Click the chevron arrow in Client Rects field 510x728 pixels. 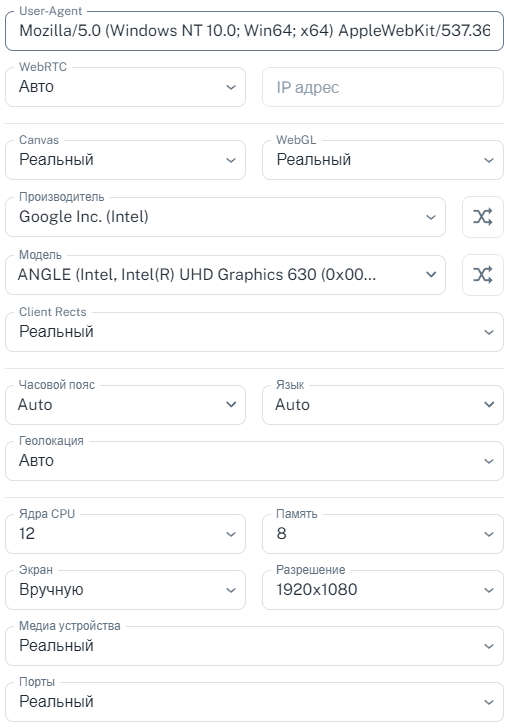coord(489,332)
